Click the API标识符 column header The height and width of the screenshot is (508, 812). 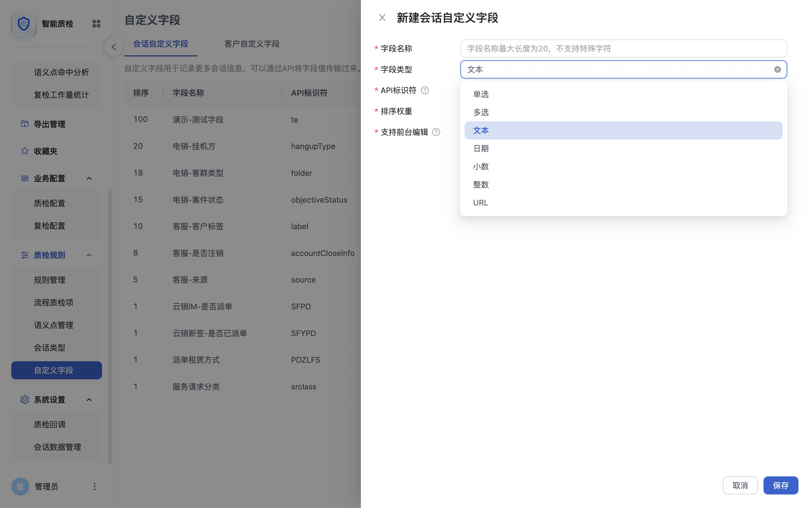tap(309, 93)
